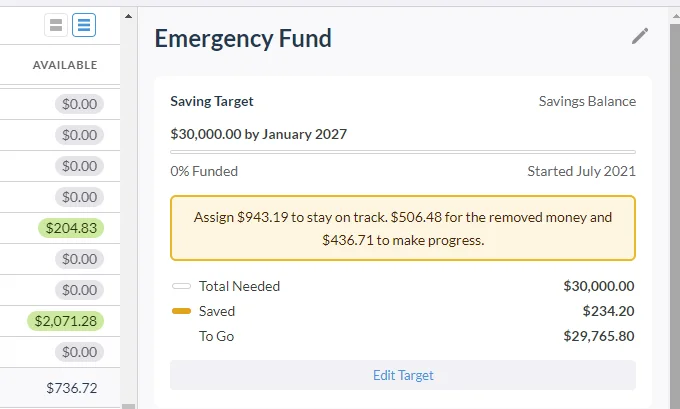Click the pencil edit icon beside Emergency Fund
Screen dimensions: 680x409
(x=640, y=36)
